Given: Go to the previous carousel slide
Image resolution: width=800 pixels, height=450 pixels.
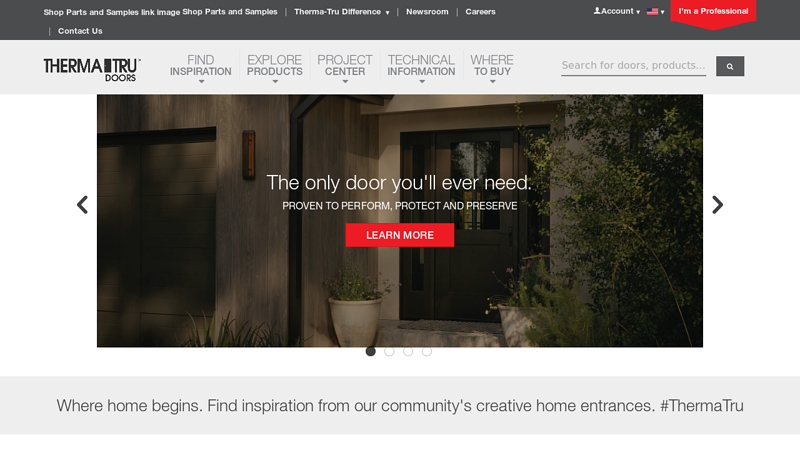Looking at the screenshot, I should pyautogui.click(x=82, y=205).
